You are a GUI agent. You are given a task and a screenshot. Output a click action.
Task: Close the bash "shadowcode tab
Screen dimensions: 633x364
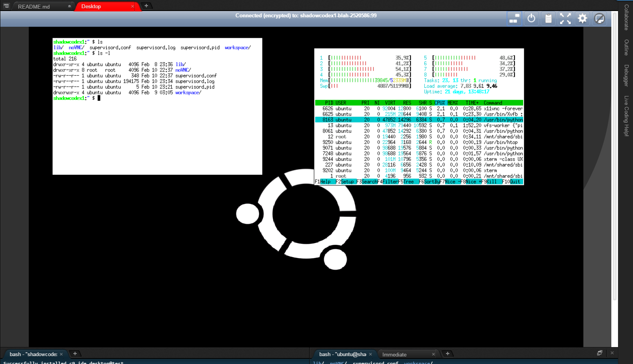click(x=61, y=354)
